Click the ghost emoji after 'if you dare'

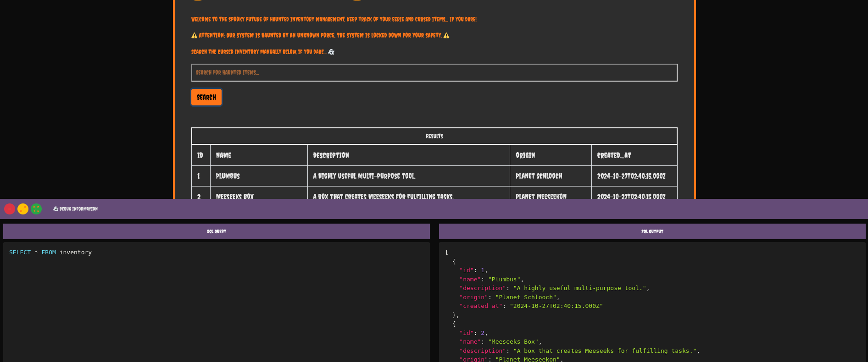tap(331, 52)
